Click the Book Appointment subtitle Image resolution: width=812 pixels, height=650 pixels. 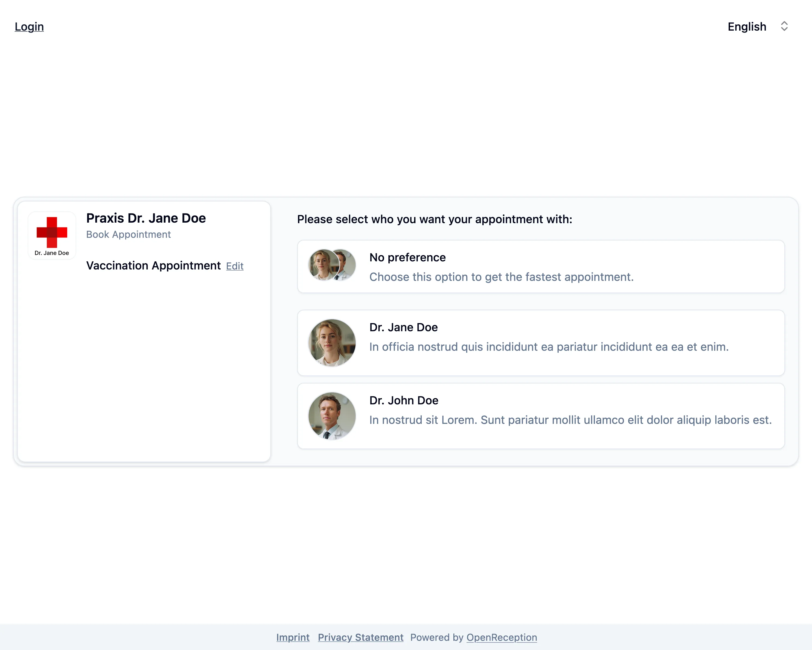coord(128,234)
